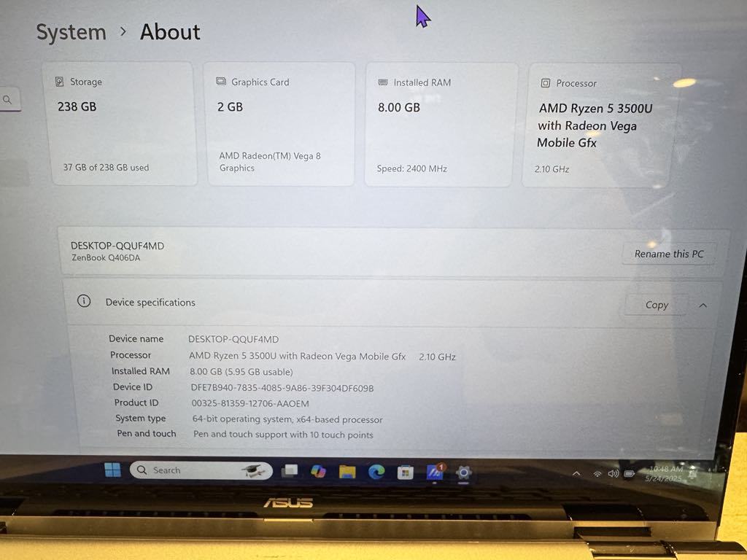Image resolution: width=747 pixels, height=560 pixels.
Task: Launch File Explorer from taskbar
Action: 347,472
